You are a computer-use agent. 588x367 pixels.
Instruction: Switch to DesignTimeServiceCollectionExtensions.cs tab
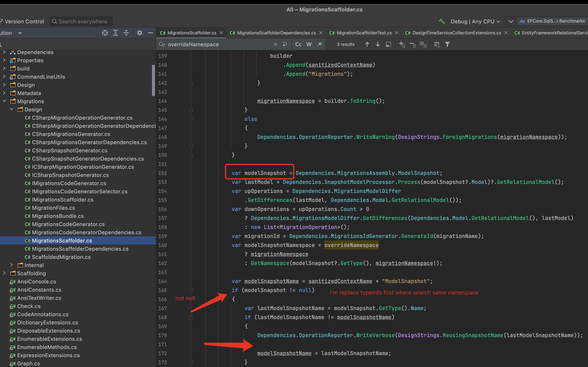pyautogui.click(x=456, y=33)
